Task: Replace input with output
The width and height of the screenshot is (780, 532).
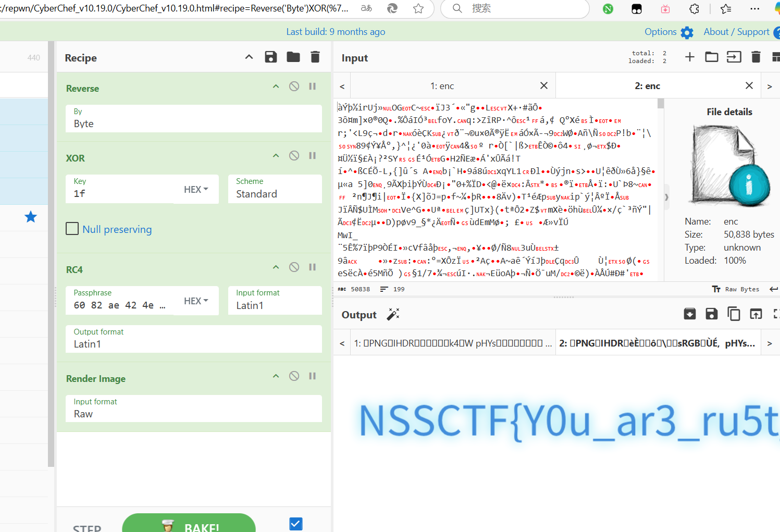Action: (756, 314)
